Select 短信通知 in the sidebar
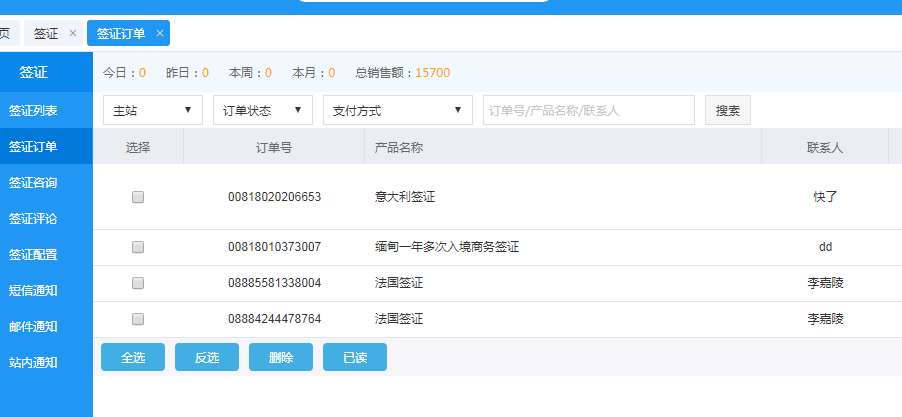This screenshot has height=417, width=902. (x=33, y=290)
